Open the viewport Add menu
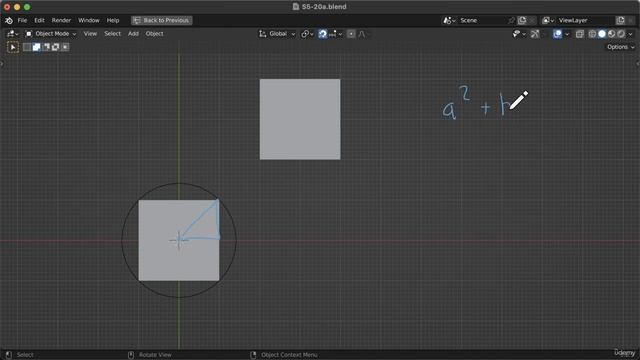 [x=133, y=34]
